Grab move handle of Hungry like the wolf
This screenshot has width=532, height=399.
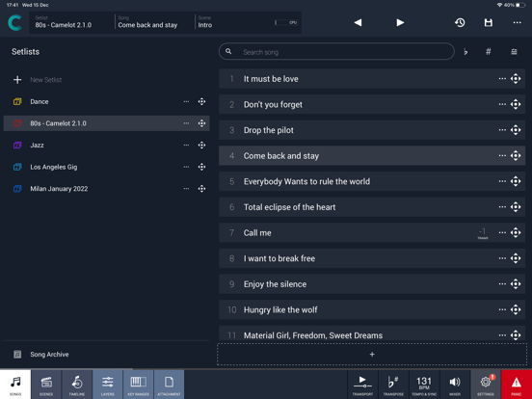pos(516,309)
